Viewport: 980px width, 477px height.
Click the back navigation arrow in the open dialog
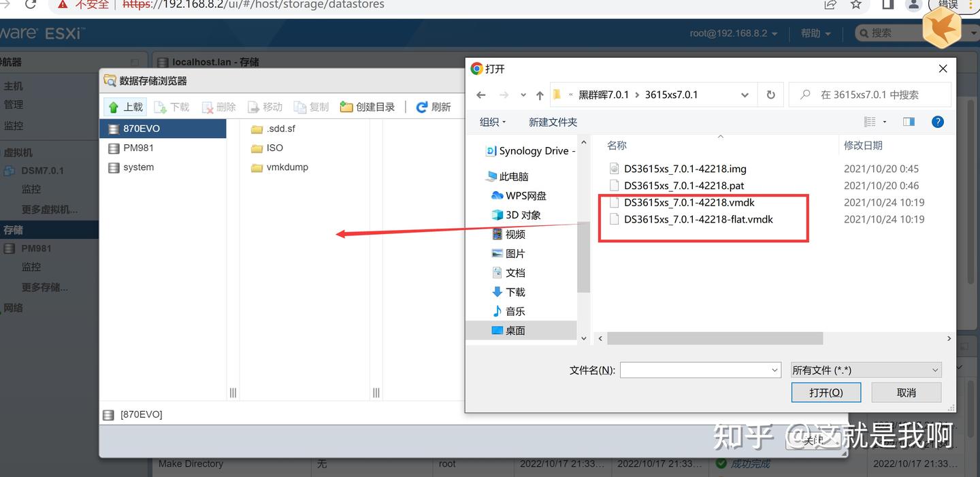pyautogui.click(x=481, y=95)
